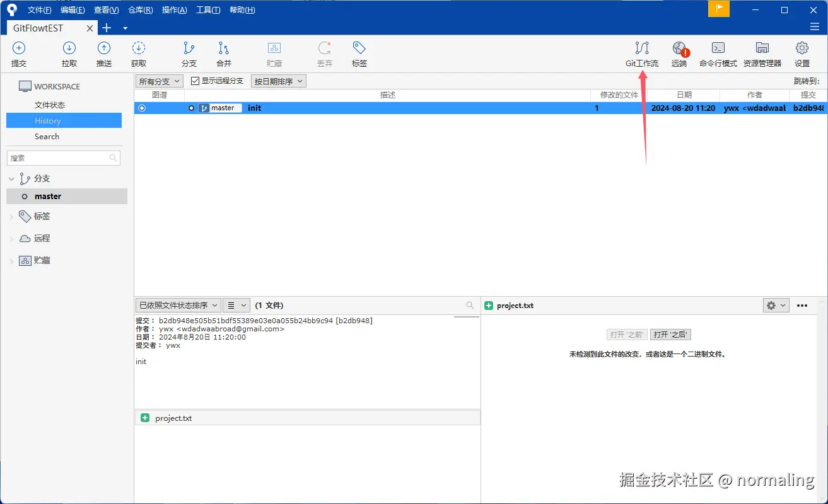Open the 按日期排序 dropdown
The height and width of the screenshot is (504, 828).
click(278, 81)
